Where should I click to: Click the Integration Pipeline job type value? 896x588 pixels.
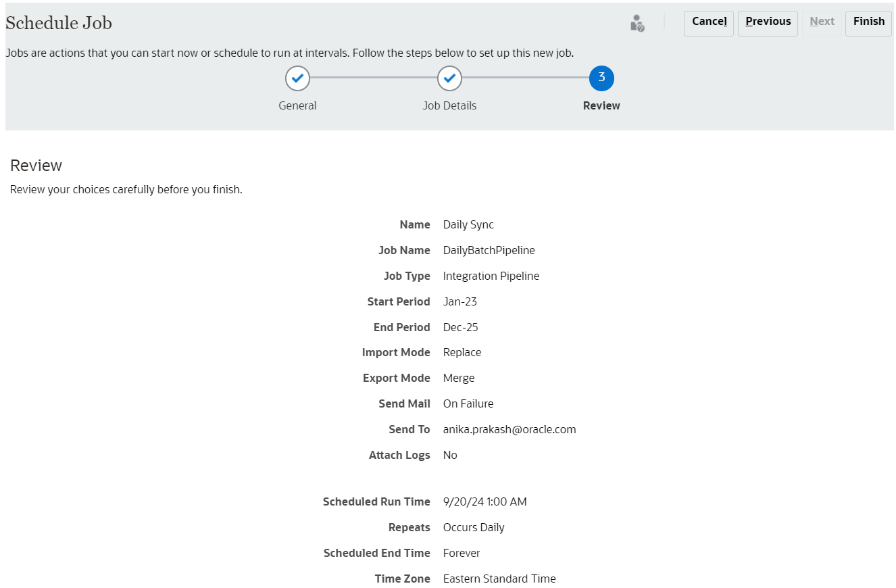[491, 276]
